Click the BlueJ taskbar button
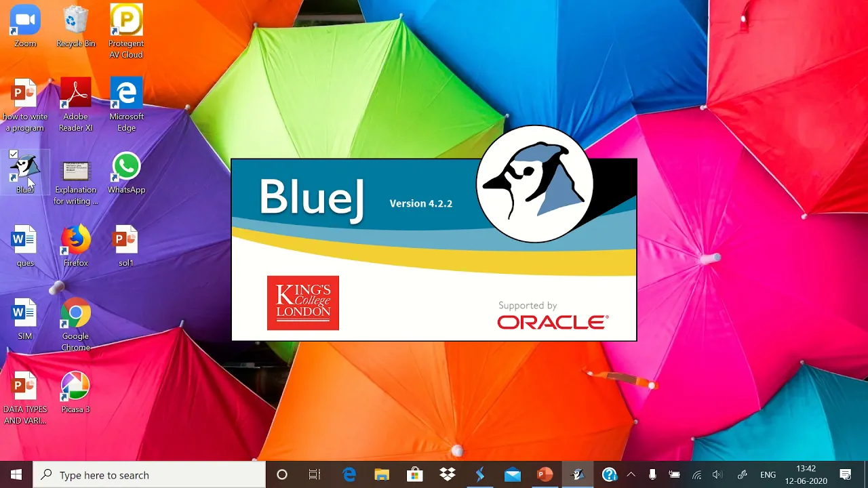Image resolution: width=868 pixels, height=488 pixels. click(x=577, y=474)
